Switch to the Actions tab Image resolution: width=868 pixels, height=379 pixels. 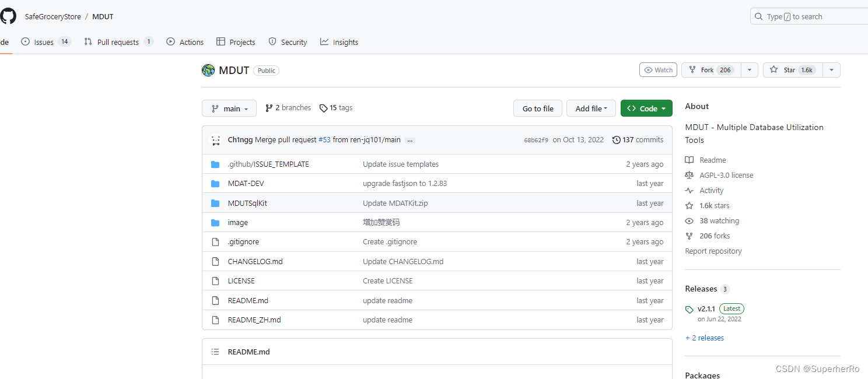pos(185,42)
